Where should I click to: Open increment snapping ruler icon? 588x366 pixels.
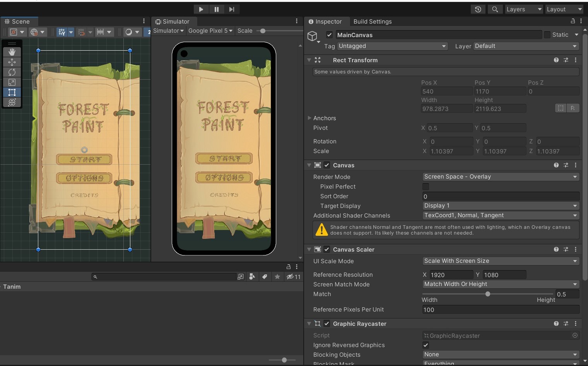100,32
